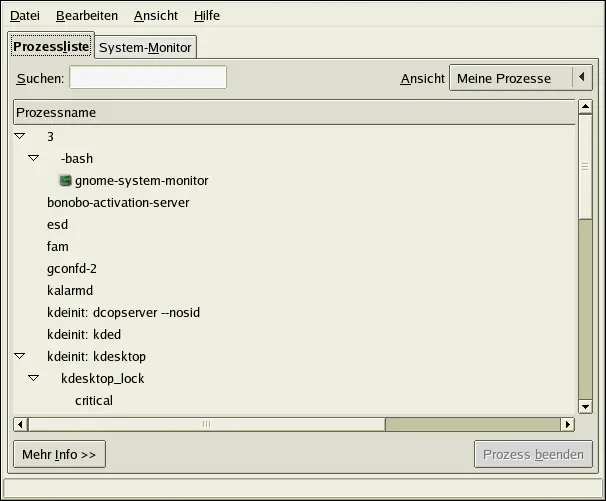Click the gnome-system-monitor process icon
The image size is (606, 501).
65,181
